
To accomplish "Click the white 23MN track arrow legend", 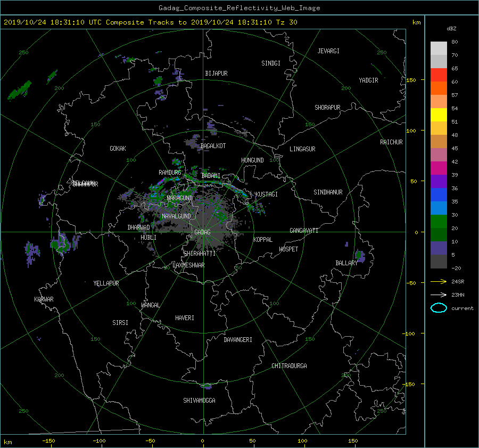I will (439, 295).
